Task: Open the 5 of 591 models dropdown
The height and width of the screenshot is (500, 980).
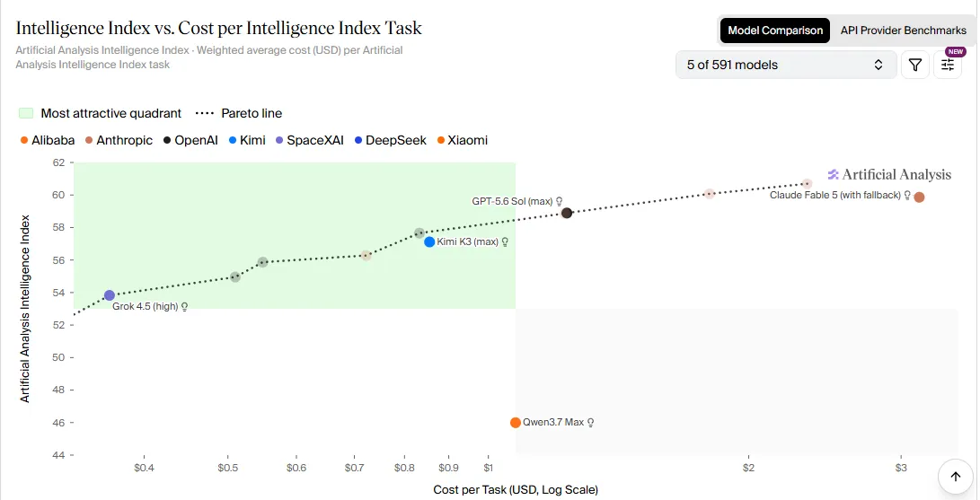Action: pyautogui.click(x=786, y=65)
